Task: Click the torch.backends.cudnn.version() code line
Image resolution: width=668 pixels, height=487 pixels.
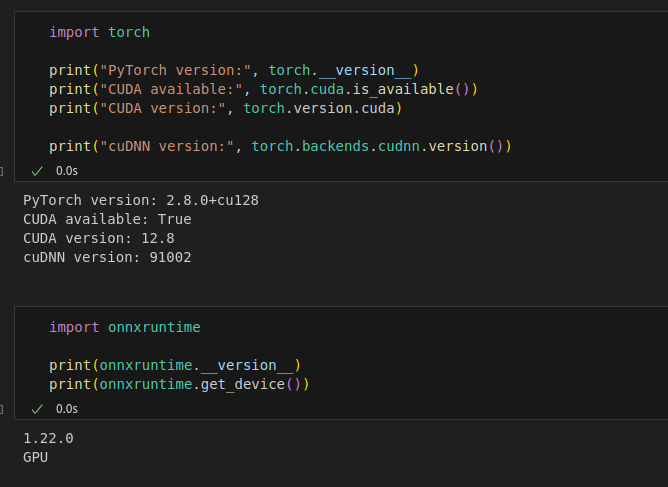Action: coord(280,146)
